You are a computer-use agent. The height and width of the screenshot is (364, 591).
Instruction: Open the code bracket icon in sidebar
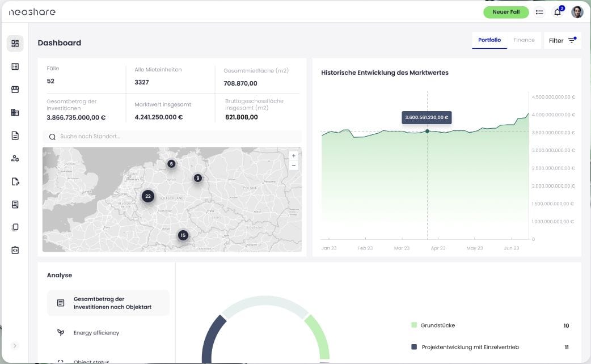point(15,251)
